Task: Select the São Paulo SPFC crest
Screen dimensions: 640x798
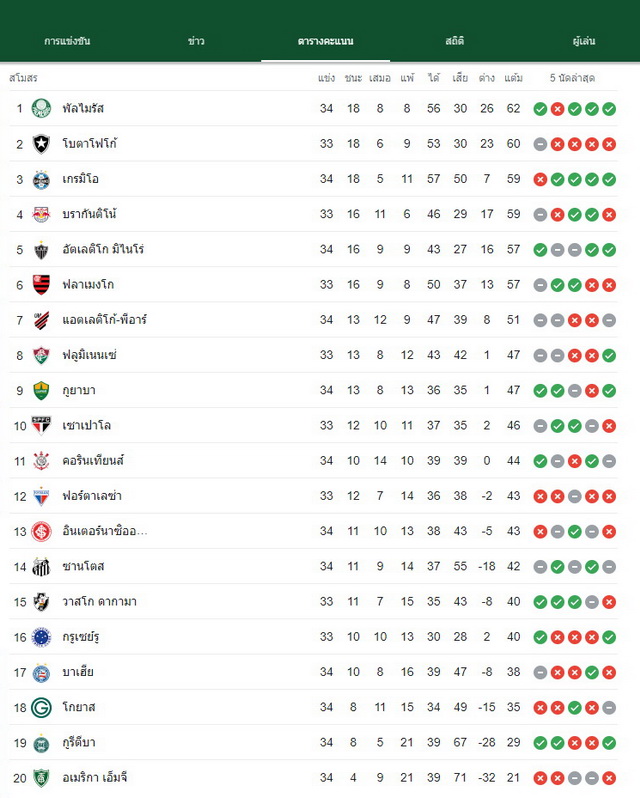Action: [41, 425]
